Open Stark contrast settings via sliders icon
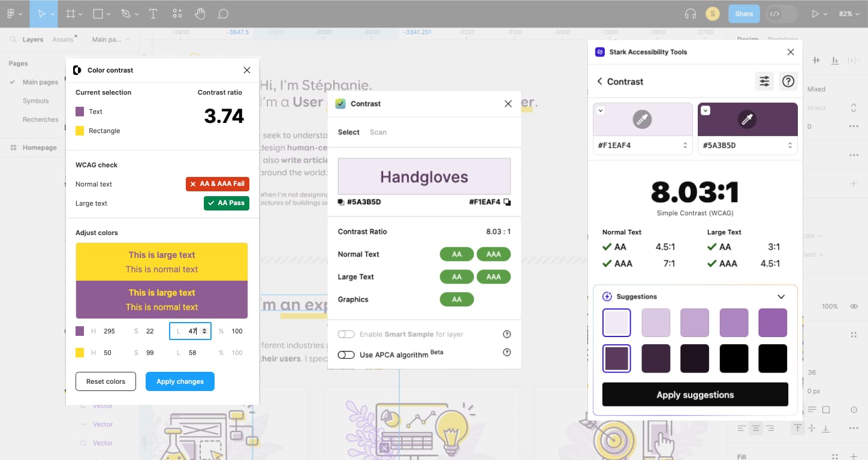This screenshot has width=868, height=460. click(x=764, y=81)
